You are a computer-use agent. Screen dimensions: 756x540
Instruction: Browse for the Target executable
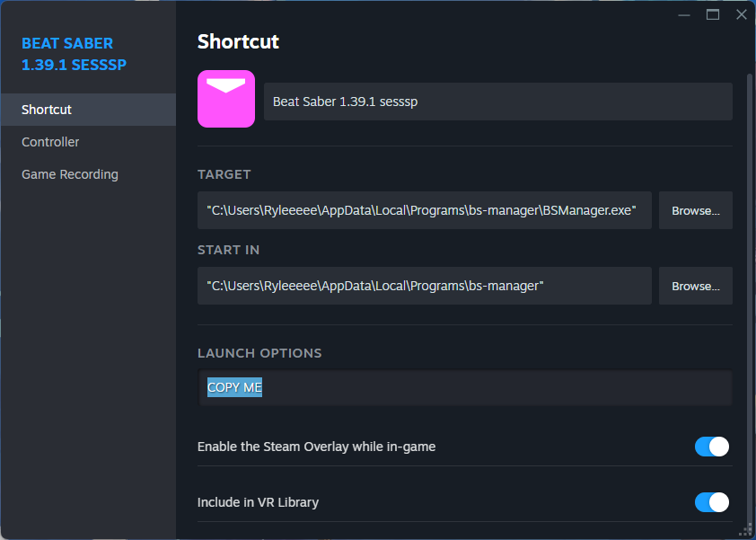(696, 210)
